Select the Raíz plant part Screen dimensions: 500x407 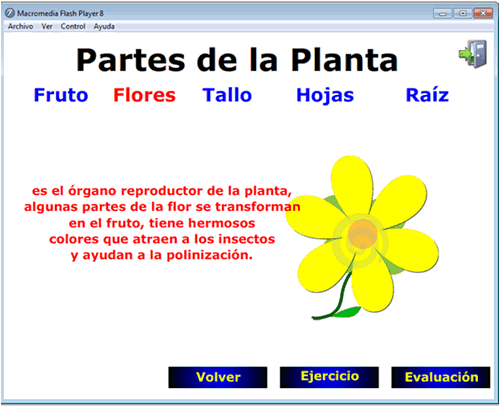(427, 95)
